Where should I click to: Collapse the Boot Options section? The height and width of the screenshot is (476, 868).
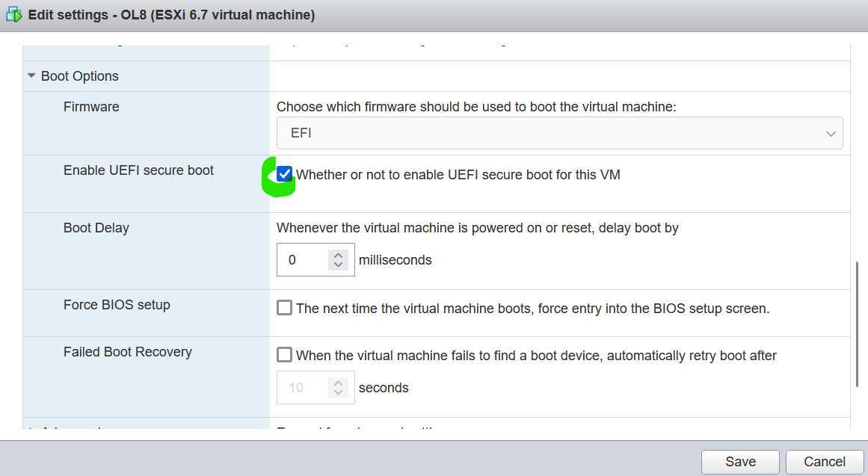click(x=31, y=75)
